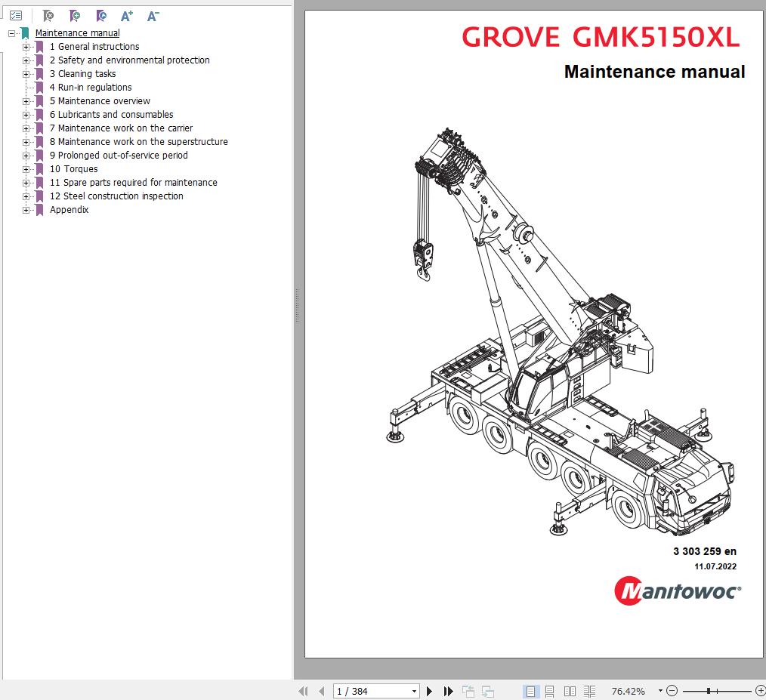Expand the '1 General instructions' bookmark
Image resolution: width=766 pixels, height=700 pixels.
[26, 47]
